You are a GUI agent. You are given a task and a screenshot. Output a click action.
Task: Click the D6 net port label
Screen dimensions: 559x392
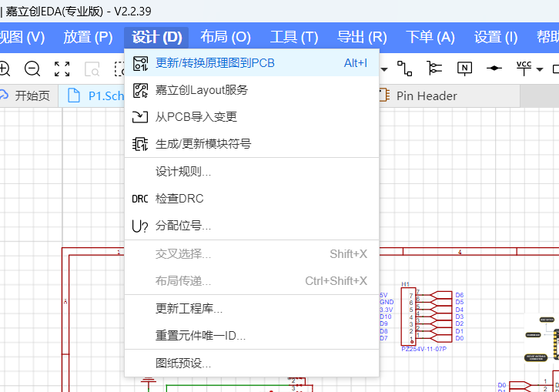click(x=459, y=295)
